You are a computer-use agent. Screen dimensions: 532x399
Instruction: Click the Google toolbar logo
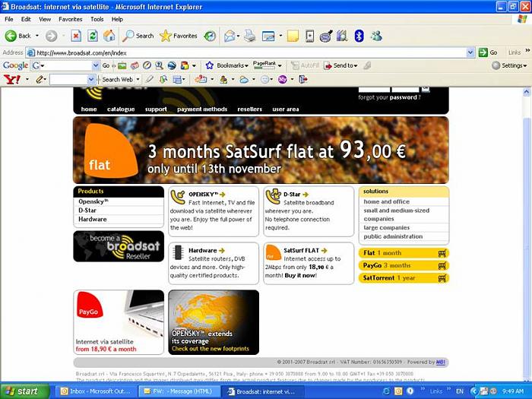click(15, 65)
